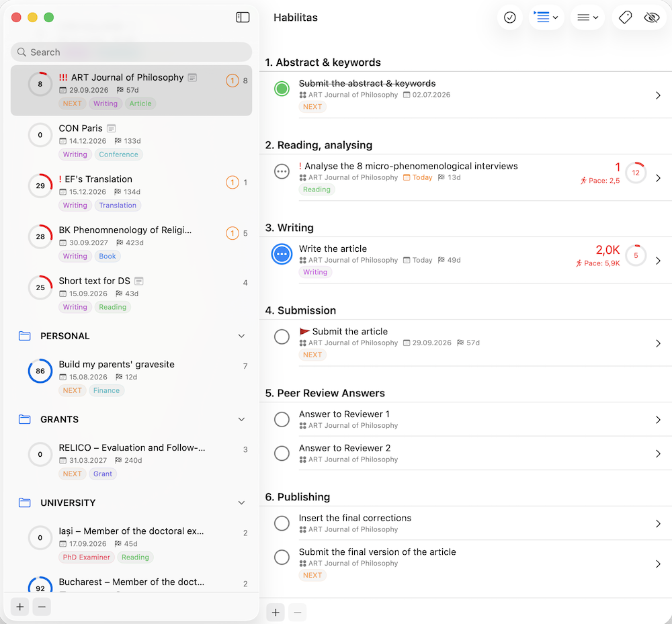Click project icon under Submit the article
The image size is (672, 624).
302,343
